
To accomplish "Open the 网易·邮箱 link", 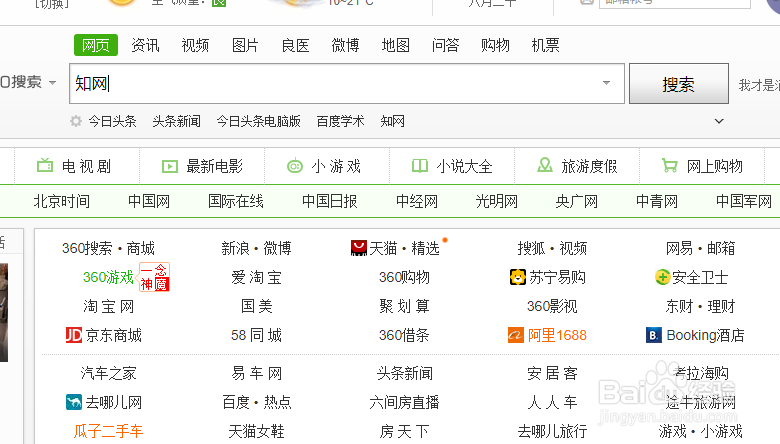I will point(700,248).
